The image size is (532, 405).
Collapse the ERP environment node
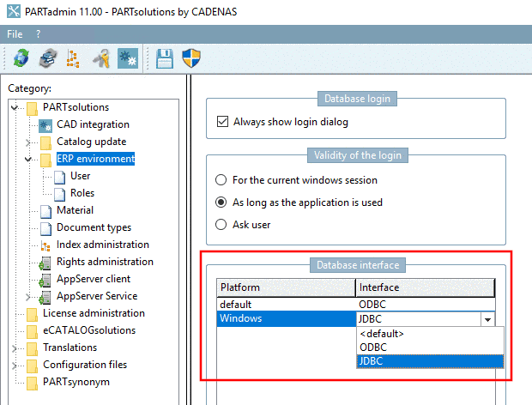pos(27,159)
